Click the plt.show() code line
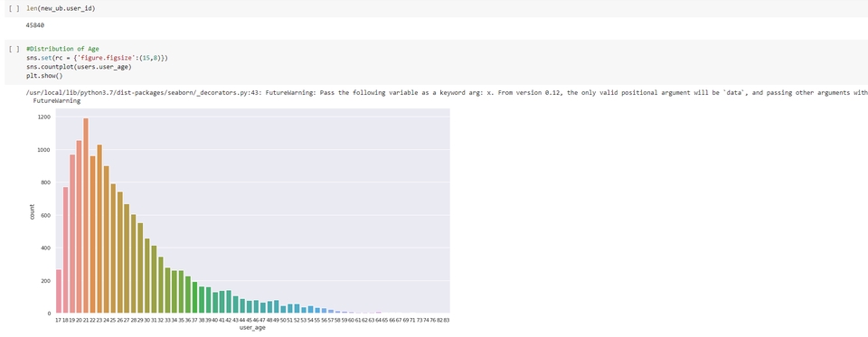The image size is (868, 337). pyautogui.click(x=44, y=76)
